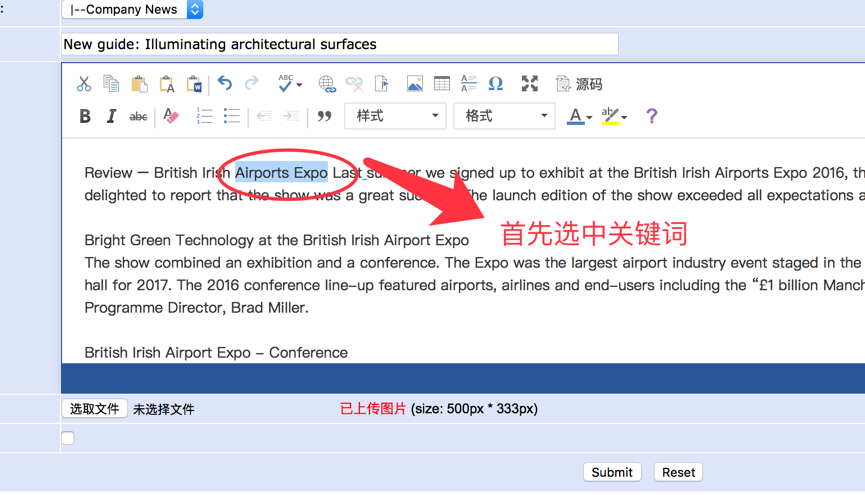
Task: Click the Anchor page flag icon
Action: pos(382,84)
